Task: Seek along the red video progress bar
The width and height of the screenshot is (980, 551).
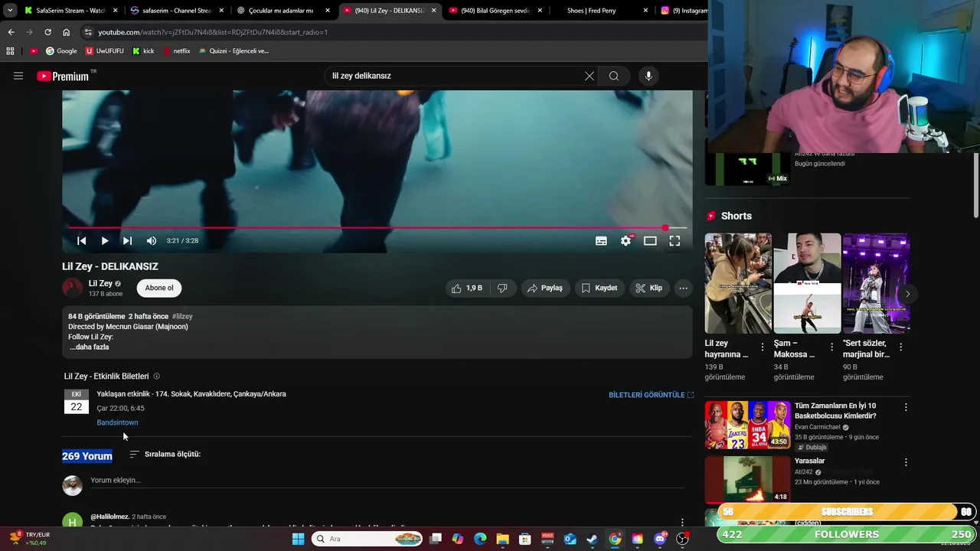Action: coord(377,228)
